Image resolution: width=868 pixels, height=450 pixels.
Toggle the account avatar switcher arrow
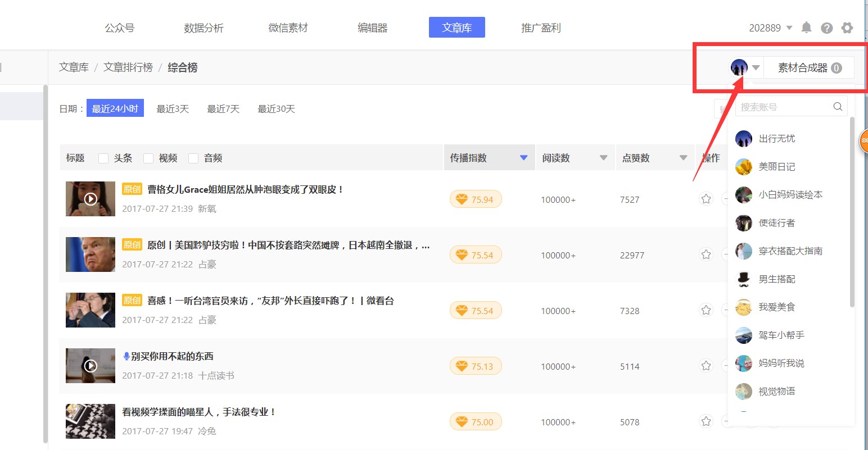point(756,68)
